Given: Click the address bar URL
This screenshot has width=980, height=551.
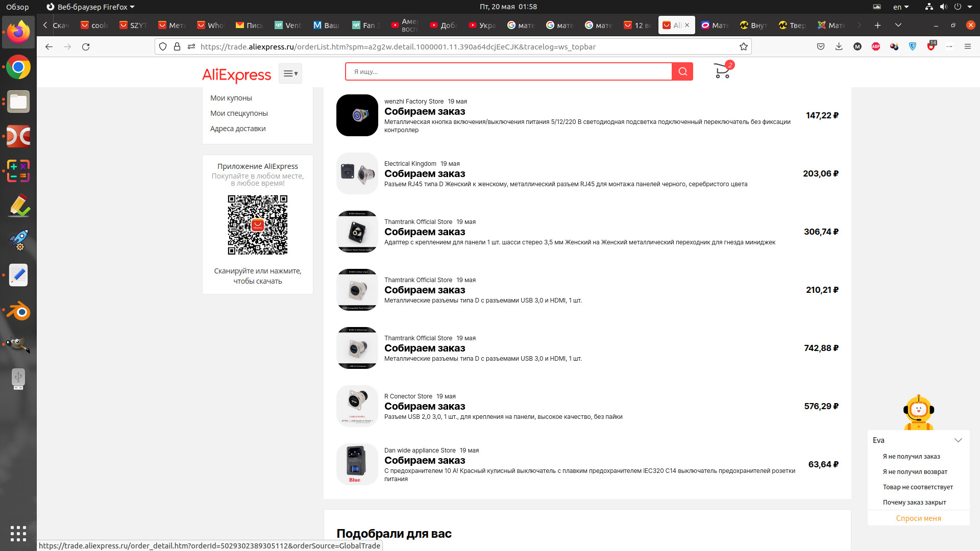Looking at the screenshot, I should coord(398,46).
